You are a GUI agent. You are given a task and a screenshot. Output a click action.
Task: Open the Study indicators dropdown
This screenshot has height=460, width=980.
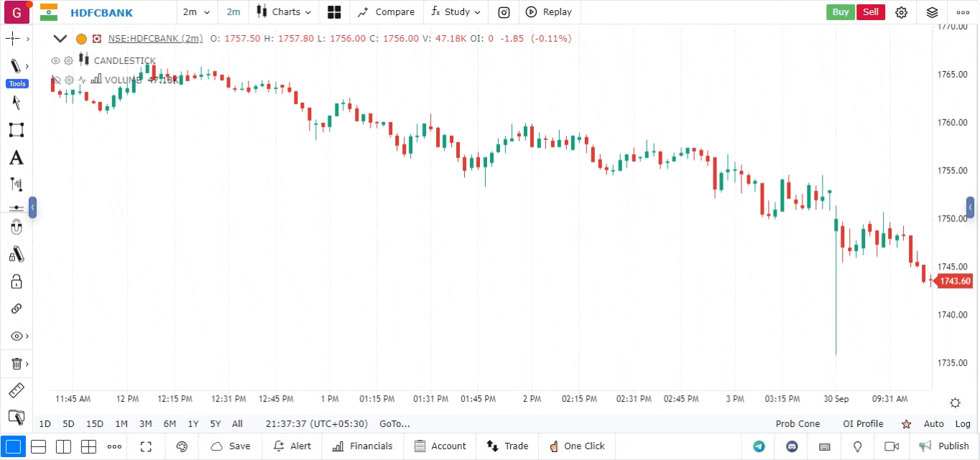[x=456, y=12]
